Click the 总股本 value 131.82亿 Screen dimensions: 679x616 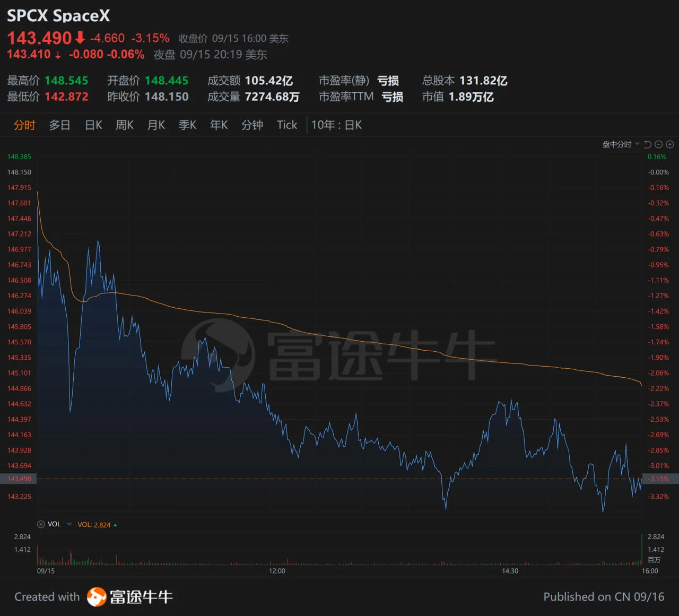click(483, 81)
